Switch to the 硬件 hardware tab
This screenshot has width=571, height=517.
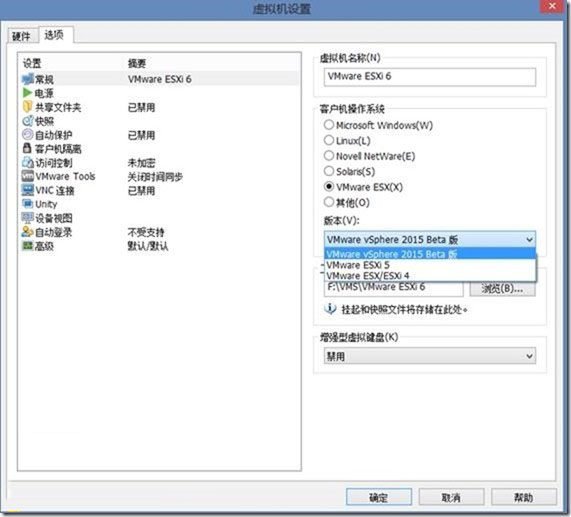click(21, 36)
